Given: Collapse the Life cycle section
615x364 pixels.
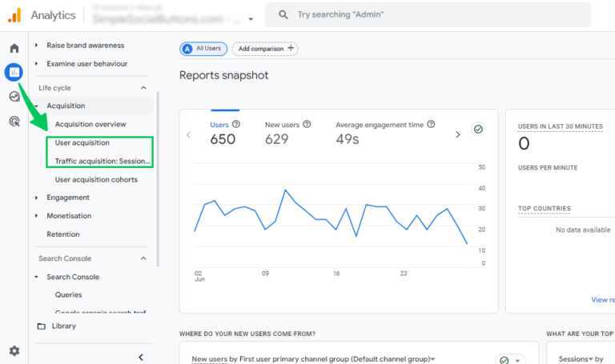Looking at the screenshot, I should pos(143,88).
